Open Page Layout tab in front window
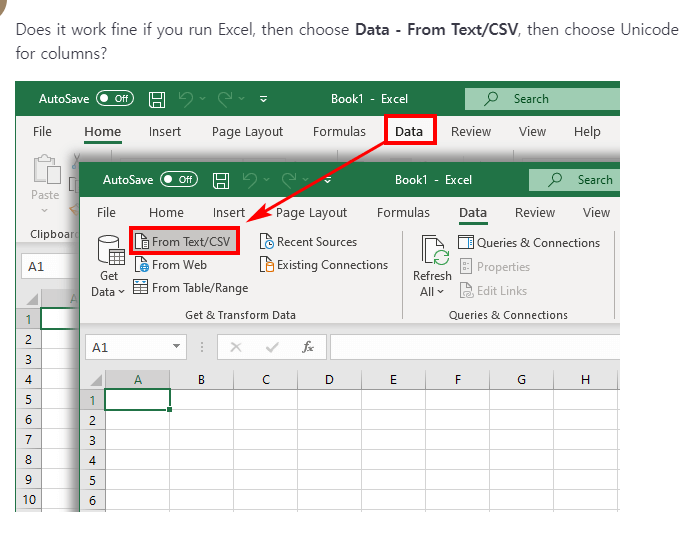 pyautogui.click(x=311, y=213)
